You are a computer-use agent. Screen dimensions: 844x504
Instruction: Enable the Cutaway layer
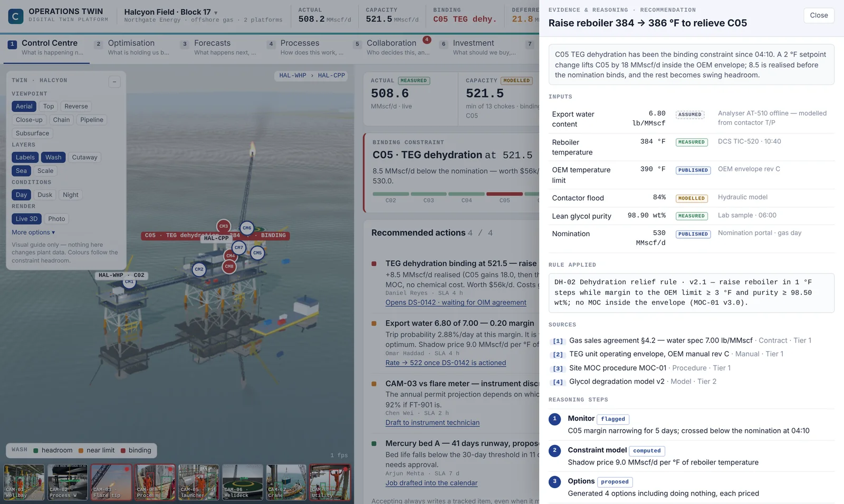(84, 157)
